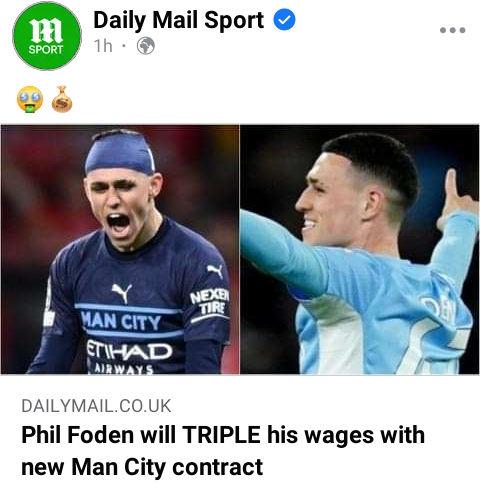Click the blue verified badge
Image resolution: width=480 pixels, height=497 pixels.
pos(284,20)
